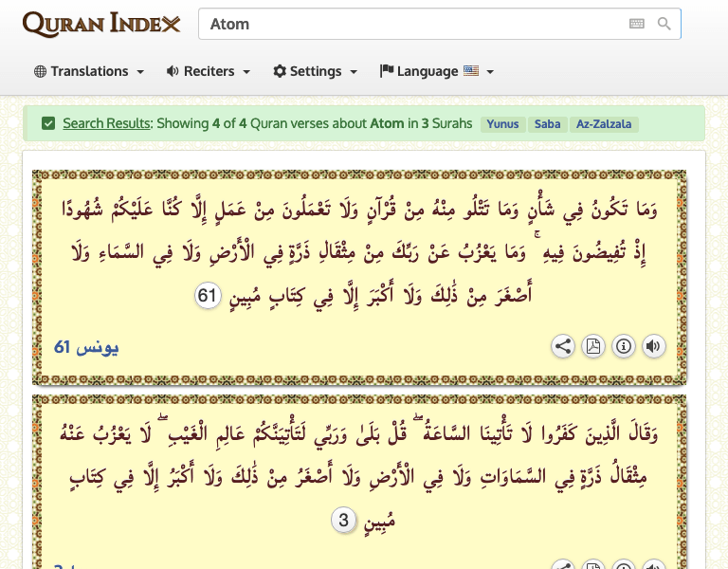This screenshot has height=569, width=728.
Task: Click the Quran Index logo
Action: pos(101,25)
